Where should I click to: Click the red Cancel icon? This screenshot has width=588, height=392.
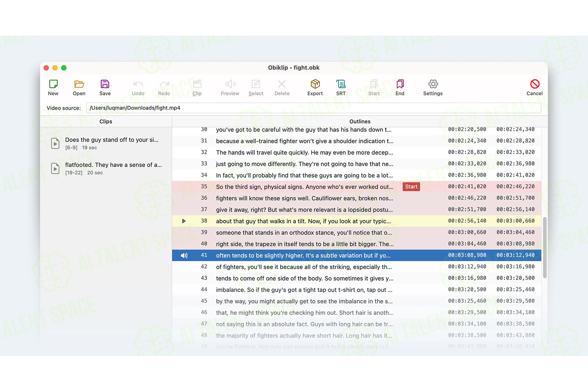(x=535, y=84)
